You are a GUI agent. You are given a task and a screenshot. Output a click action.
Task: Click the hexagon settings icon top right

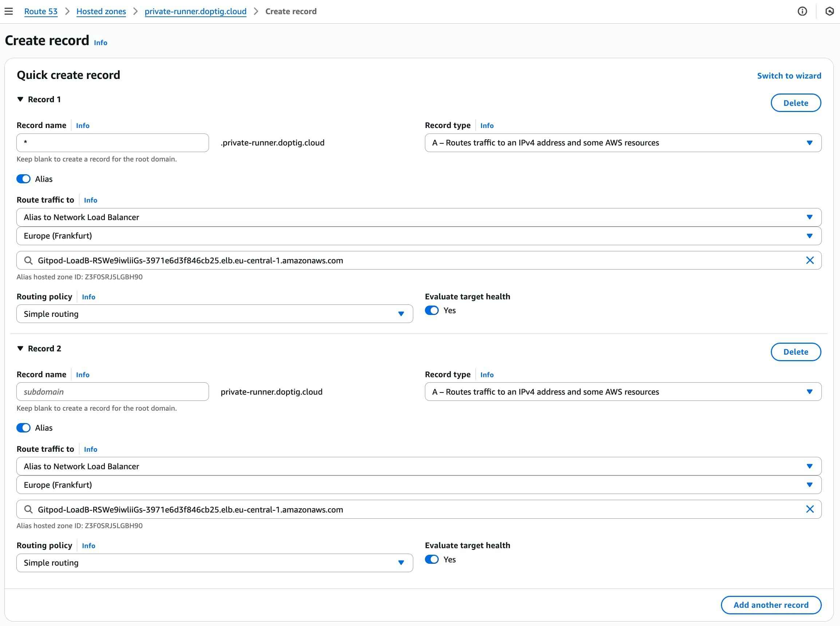click(x=829, y=11)
